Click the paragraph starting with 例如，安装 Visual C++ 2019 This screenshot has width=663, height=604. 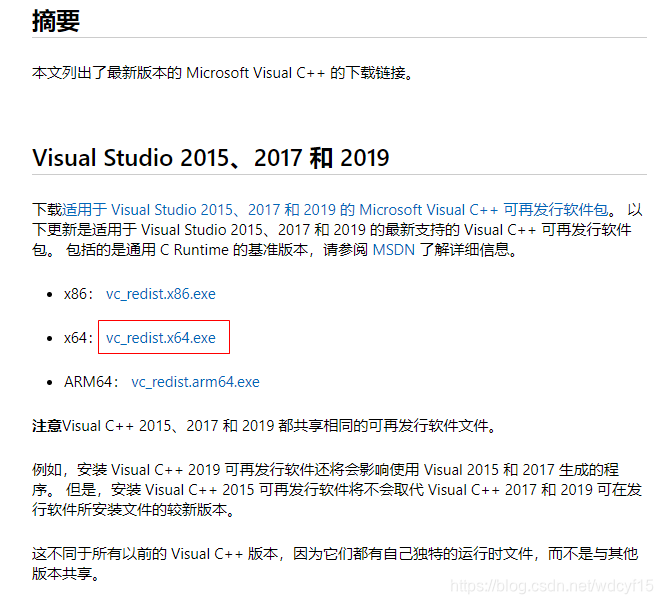[337, 490]
